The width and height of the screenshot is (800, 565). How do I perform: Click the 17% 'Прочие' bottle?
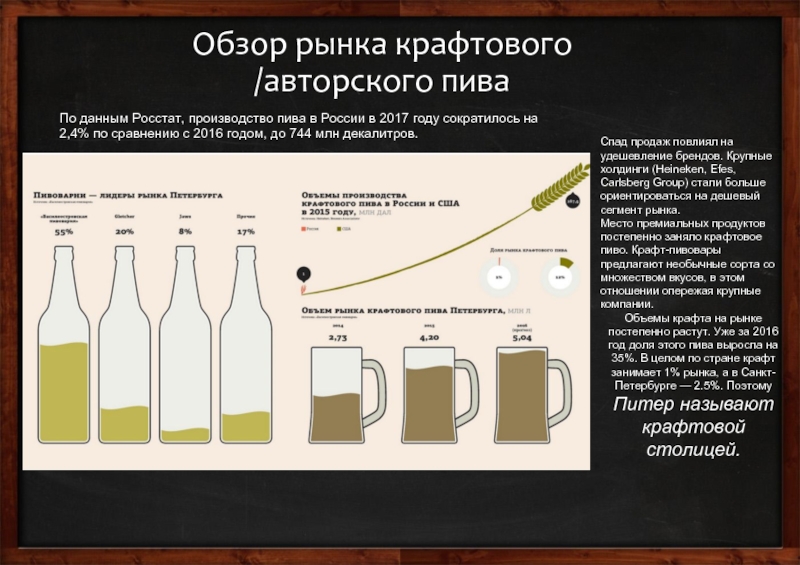point(245,350)
